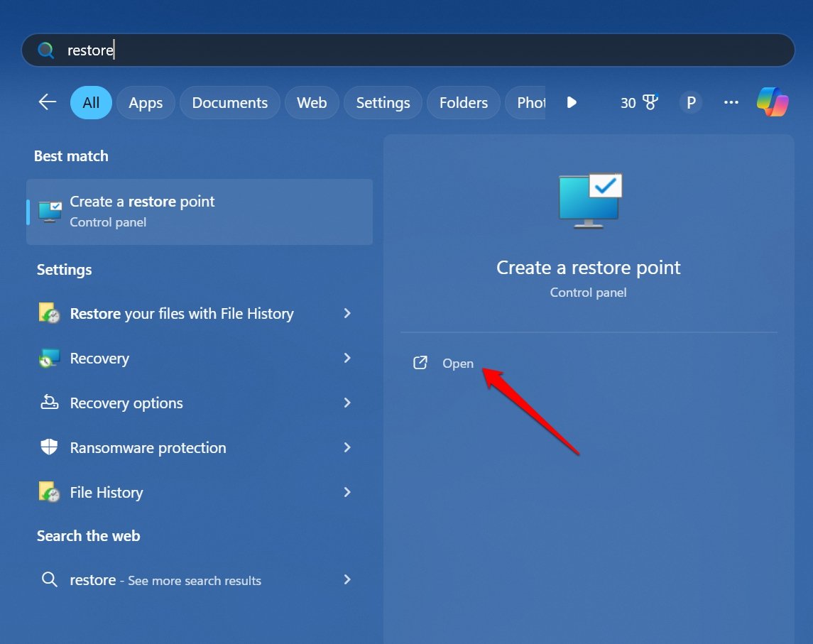
Task: Click the monitor icon beside Create a restore point
Action: point(50,212)
